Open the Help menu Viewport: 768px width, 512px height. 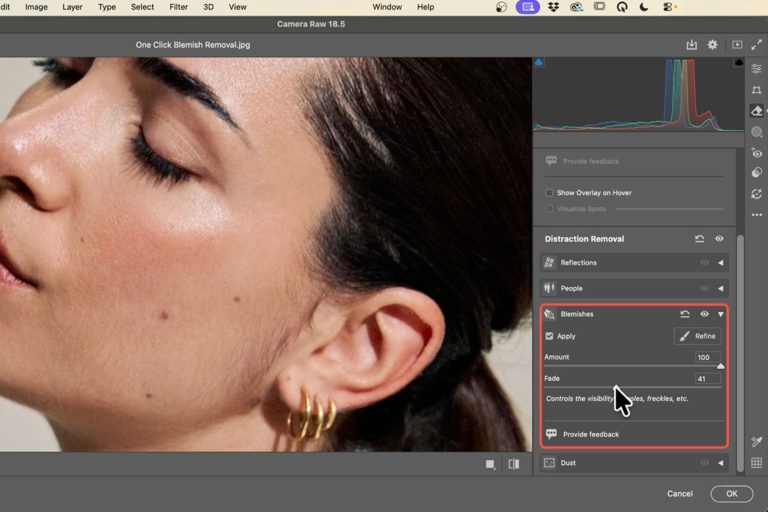[425, 7]
